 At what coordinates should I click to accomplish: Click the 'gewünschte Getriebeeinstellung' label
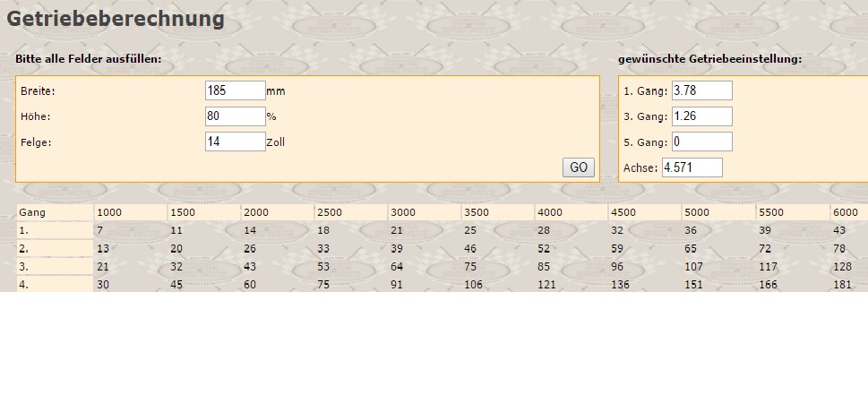point(709,59)
